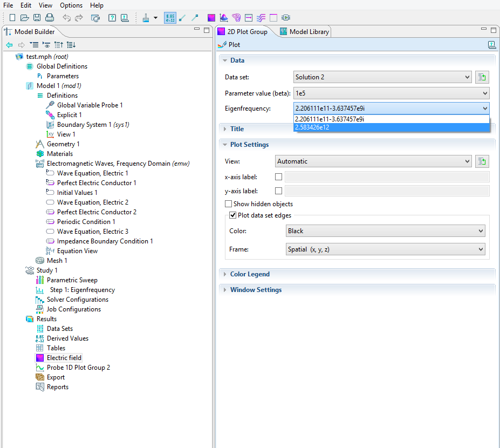Viewport: 500px width, 448px height.
Task: Uncheck Plot data set edges
Action: pos(233,215)
